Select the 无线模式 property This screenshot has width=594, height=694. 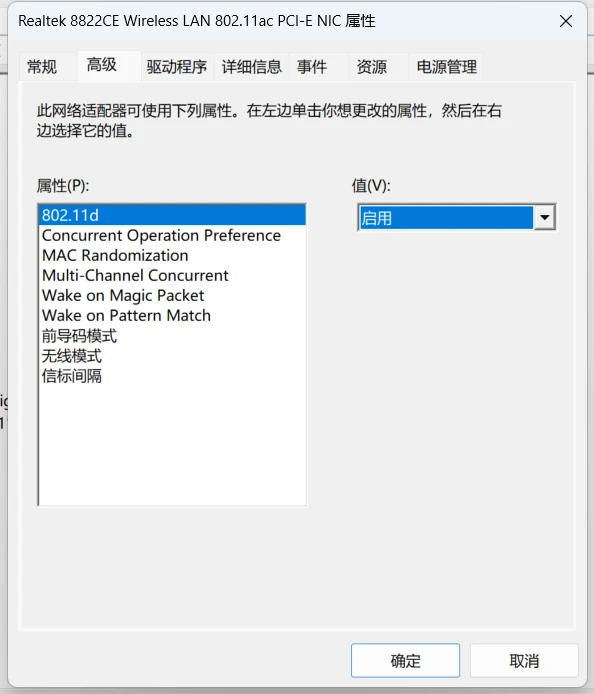coord(172,356)
